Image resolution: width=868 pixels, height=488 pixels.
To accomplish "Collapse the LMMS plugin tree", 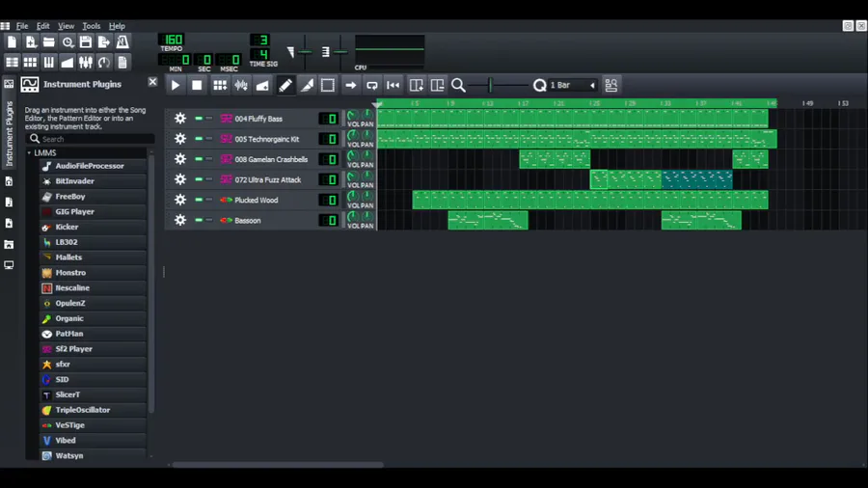I will coord(29,152).
